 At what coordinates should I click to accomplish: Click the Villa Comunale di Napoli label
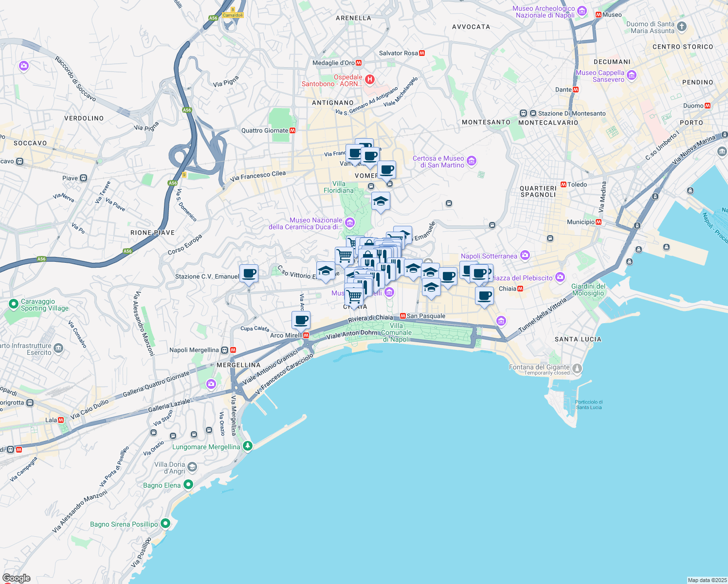click(397, 332)
